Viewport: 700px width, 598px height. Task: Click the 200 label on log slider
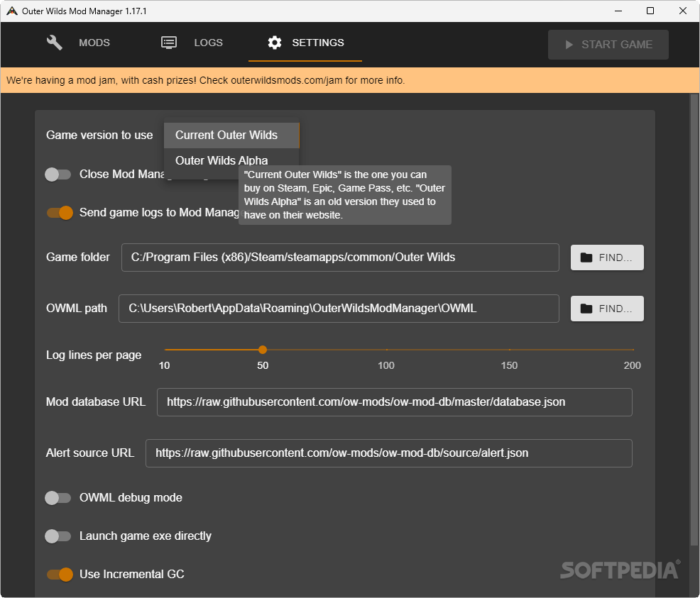(632, 365)
